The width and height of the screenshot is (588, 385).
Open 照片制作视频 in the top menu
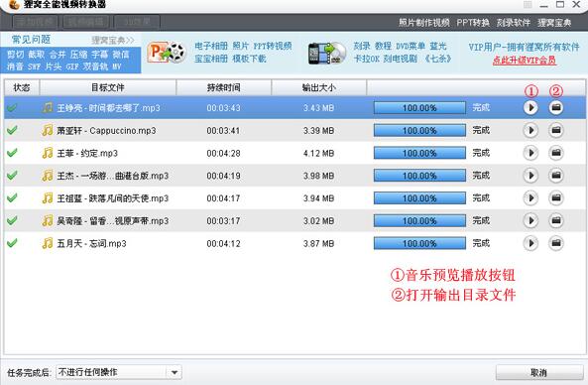(x=423, y=23)
